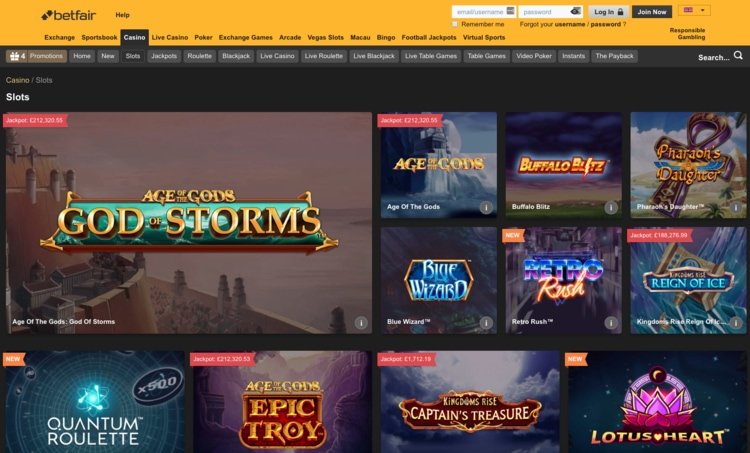
Task: Select Roulette category
Action: tap(199, 56)
